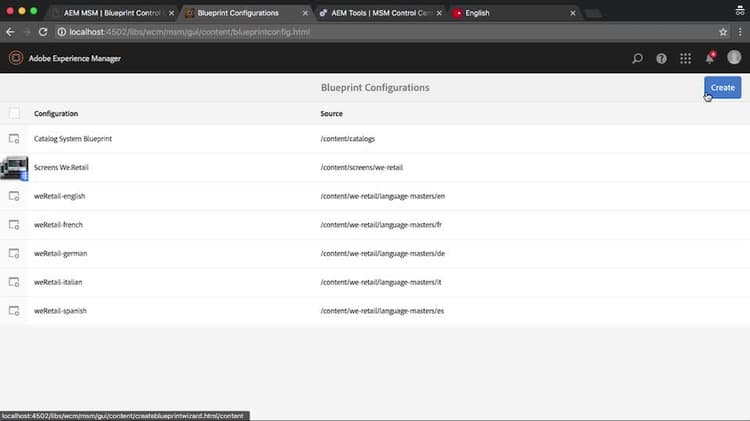This screenshot has height=421, width=750.
Task: Bookmark this page with star icon
Action: pos(723,32)
